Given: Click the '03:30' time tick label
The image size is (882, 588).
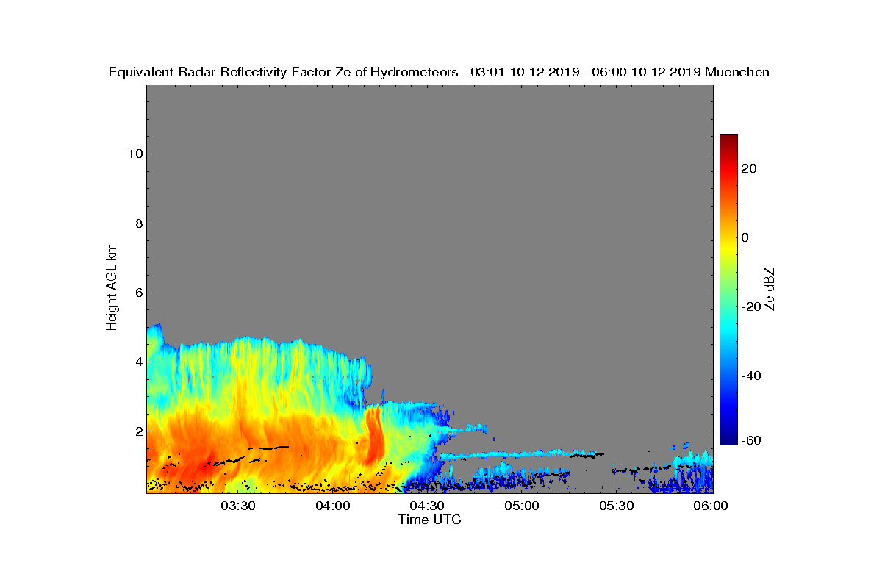Looking at the screenshot, I should pyautogui.click(x=238, y=506).
